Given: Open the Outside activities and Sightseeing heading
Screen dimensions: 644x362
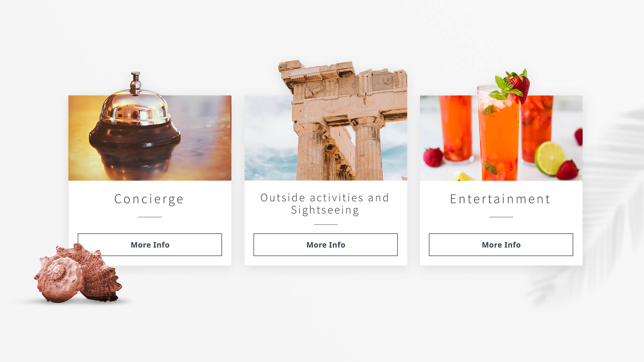Looking at the screenshot, I should click(325, 204).
